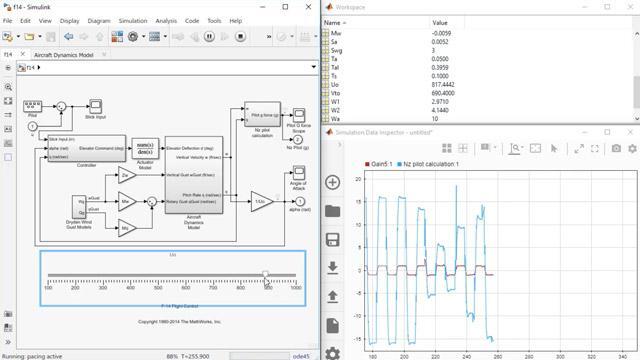This screenshot has height=360, width=640.
Task: Click the Uo slider thumb
Action: 265,274
